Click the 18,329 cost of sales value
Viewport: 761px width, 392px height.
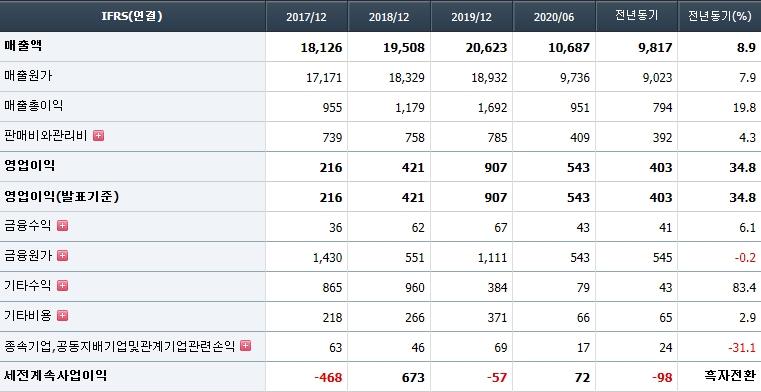407,78
